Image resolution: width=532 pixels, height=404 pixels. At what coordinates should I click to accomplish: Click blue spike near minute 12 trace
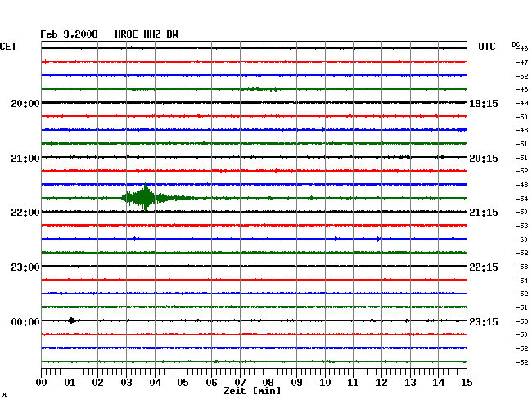pos(378,239)
